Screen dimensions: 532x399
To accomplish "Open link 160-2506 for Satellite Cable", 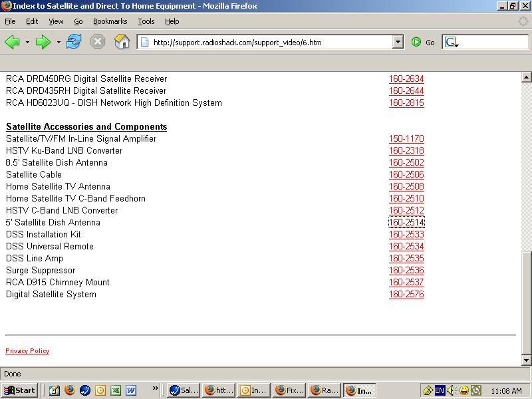I will coord(406,174).
